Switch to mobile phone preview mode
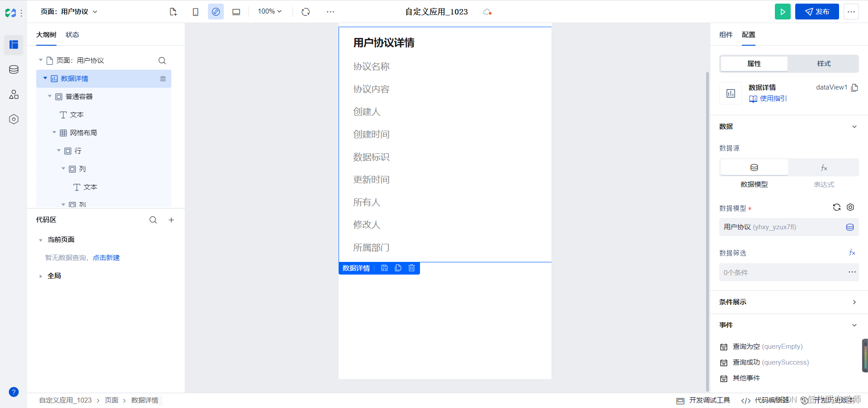868x408 pixels. tap(195, 12)
